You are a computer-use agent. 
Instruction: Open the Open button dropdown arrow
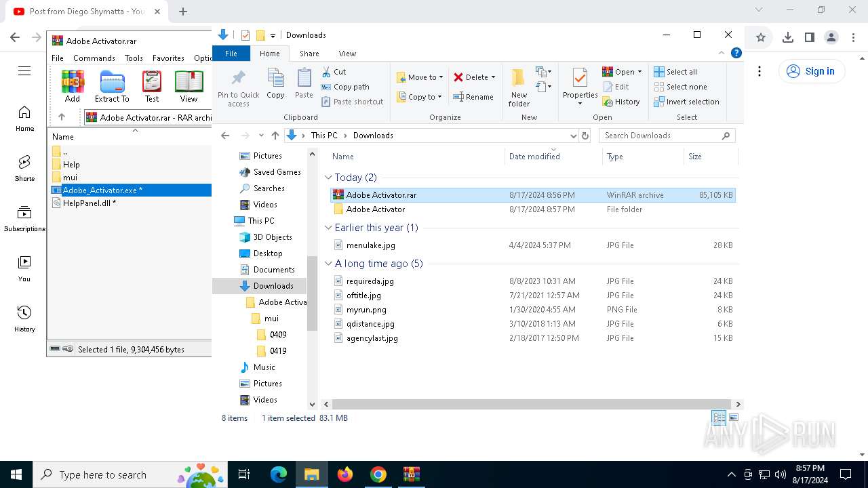[x=639, y=72]
